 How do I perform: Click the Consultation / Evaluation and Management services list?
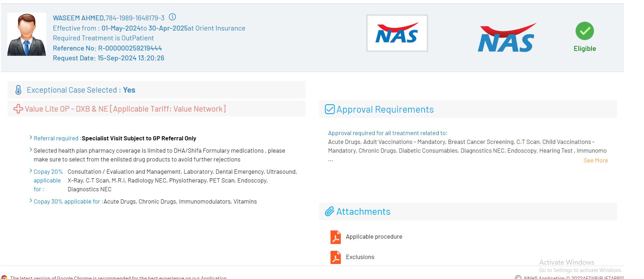click(182, 180)
